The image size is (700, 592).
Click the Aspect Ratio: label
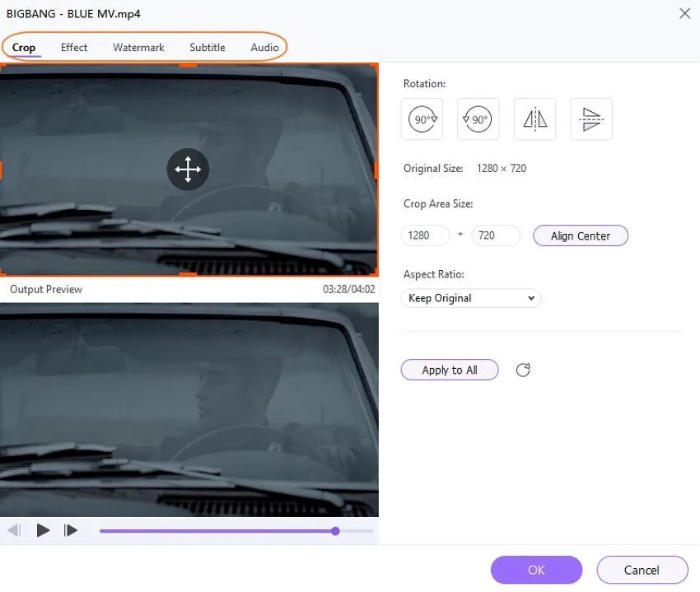433,274
